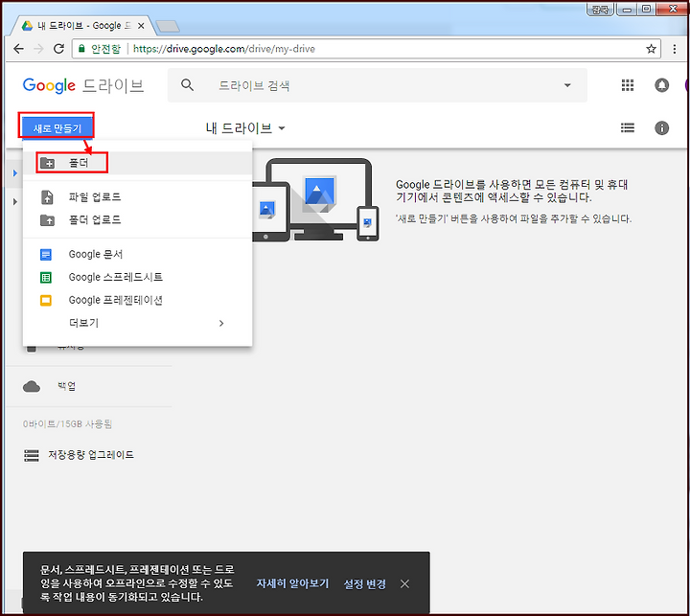
Task: Show details with the info icon
Action: click(x=661, y=128)
